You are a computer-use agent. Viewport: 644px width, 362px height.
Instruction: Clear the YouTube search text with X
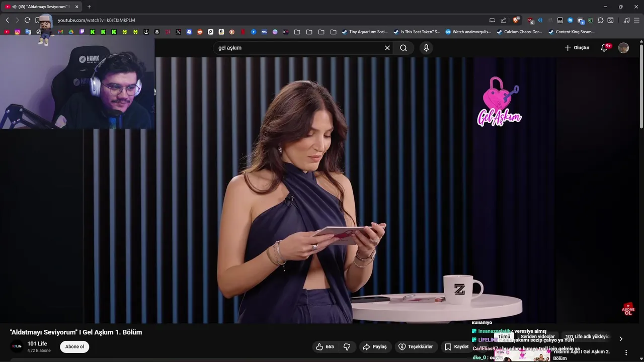pos(387,48)
